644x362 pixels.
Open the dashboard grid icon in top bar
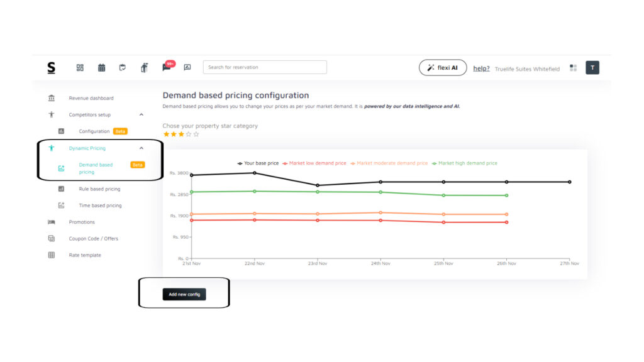pos(80,67)
